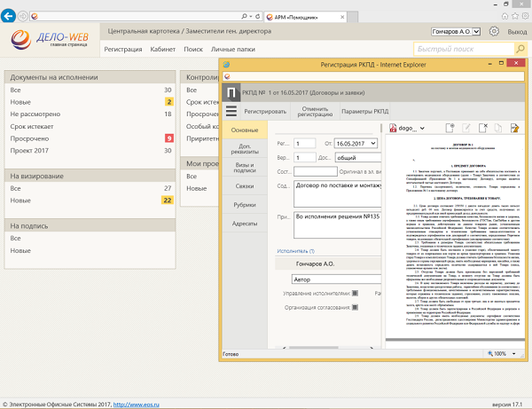Click the PDF file icon next to dogo_

(395, 128)
